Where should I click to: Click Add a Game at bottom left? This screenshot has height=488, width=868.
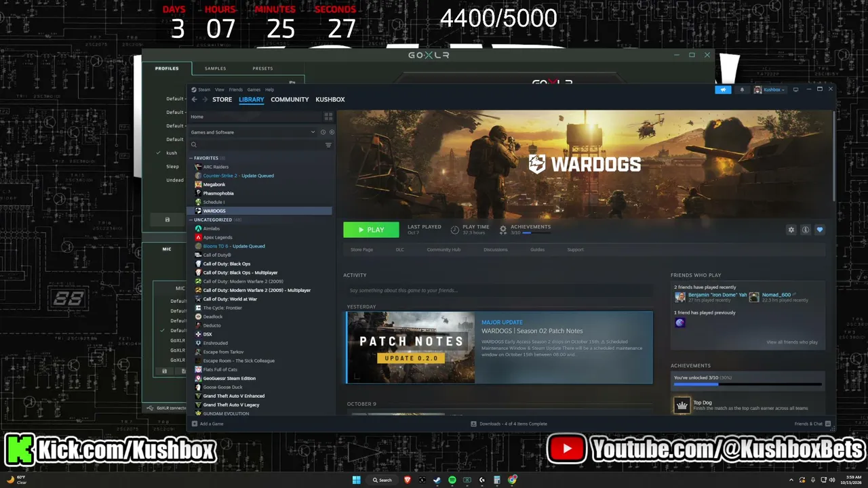208,424
